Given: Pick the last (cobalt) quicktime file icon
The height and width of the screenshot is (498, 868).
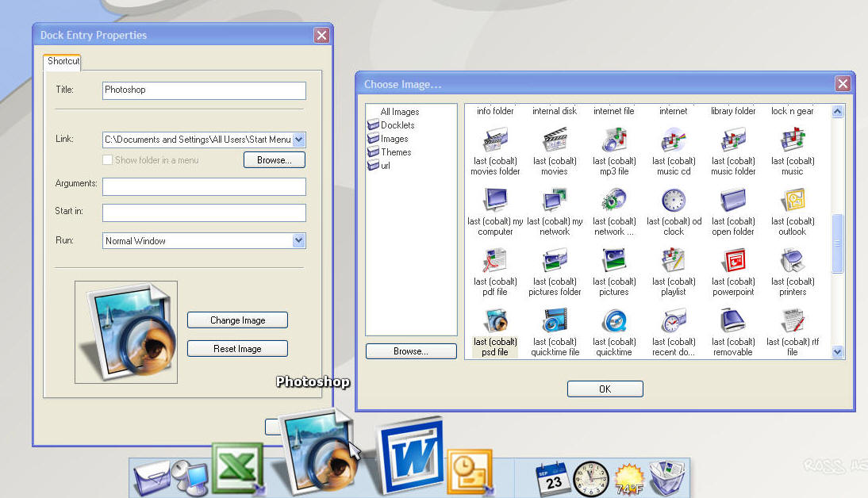Looking at the screenshot, I should tap(555, 320).
